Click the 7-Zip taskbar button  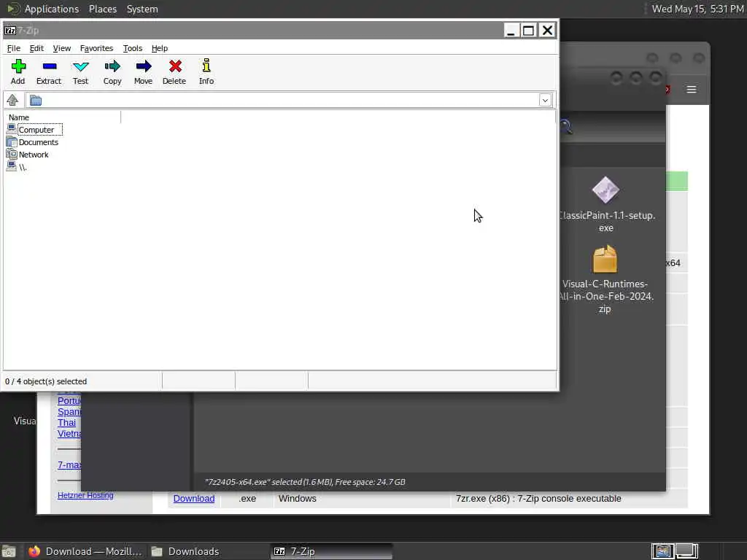click(332, 551)
